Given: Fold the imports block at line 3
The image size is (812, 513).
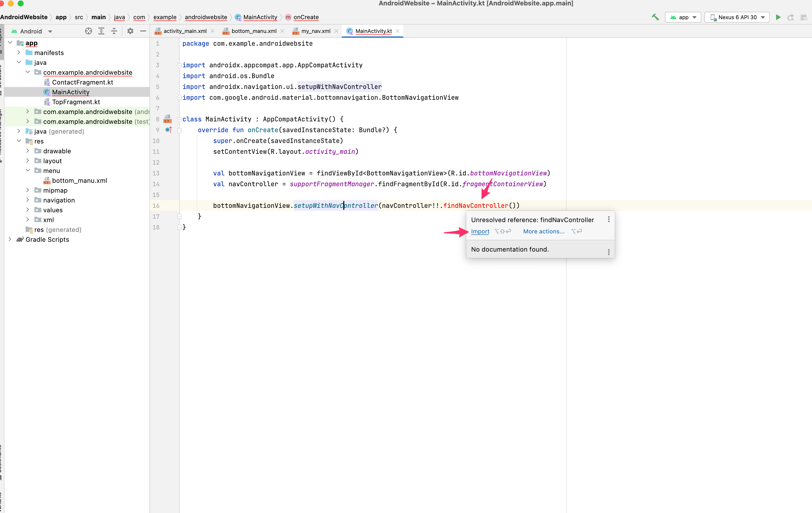Looking at the screenshot, I should click(x=180, y=65).
